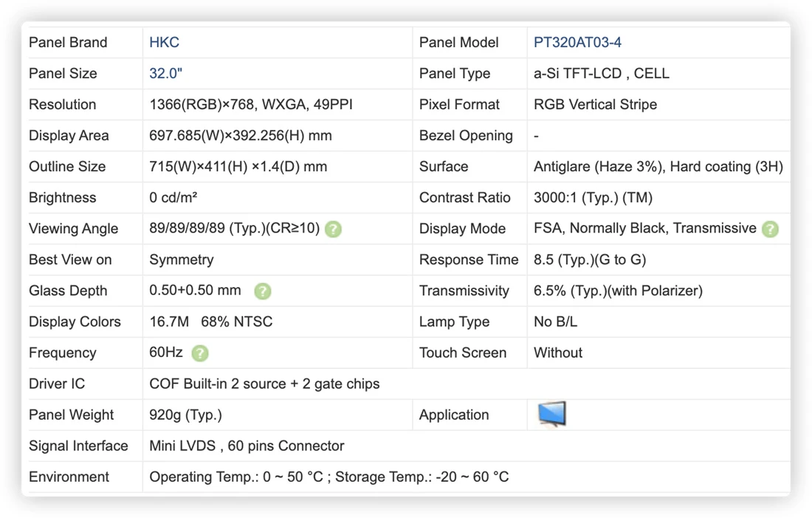Image resolution: width=812 pixels, height=518 pixels.
Task: Click the Brightness value 0 cd/m²
Action: (173, 198)
